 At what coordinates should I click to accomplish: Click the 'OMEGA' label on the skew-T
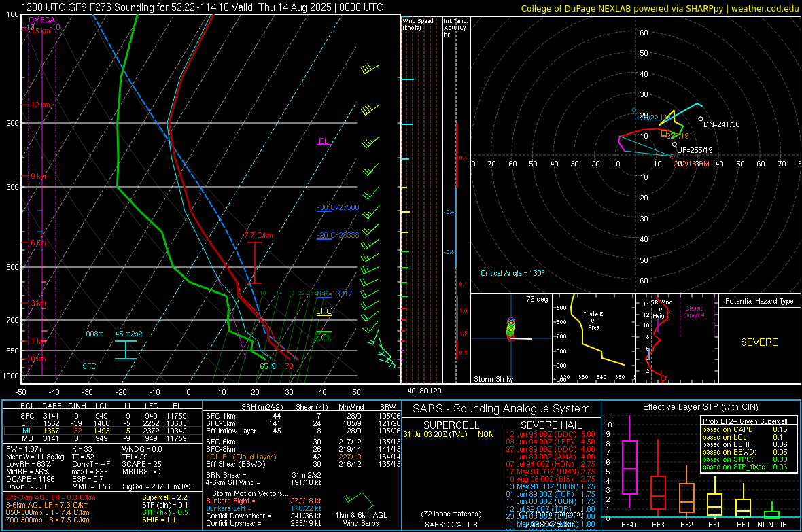click(42, 20)
